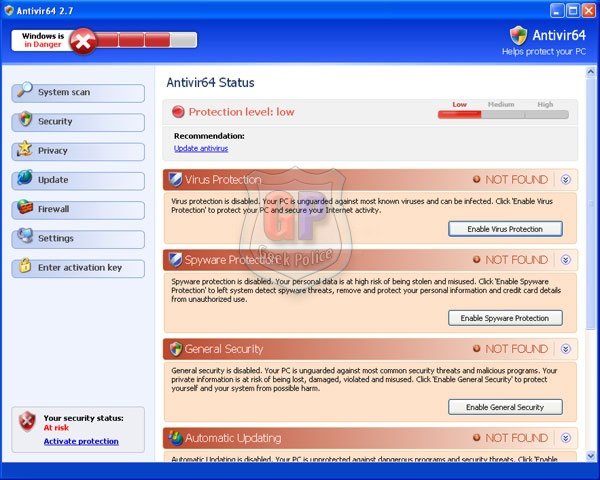Click the scrollbar up arrow

(591, 72)
